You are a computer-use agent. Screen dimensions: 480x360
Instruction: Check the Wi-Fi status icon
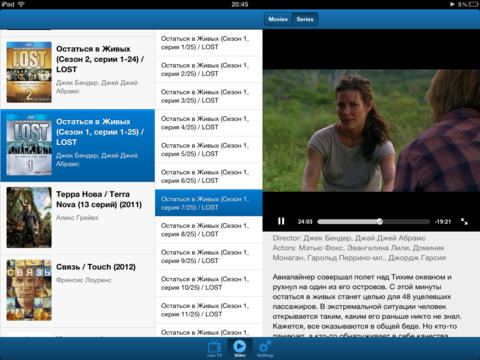point(21,4)
